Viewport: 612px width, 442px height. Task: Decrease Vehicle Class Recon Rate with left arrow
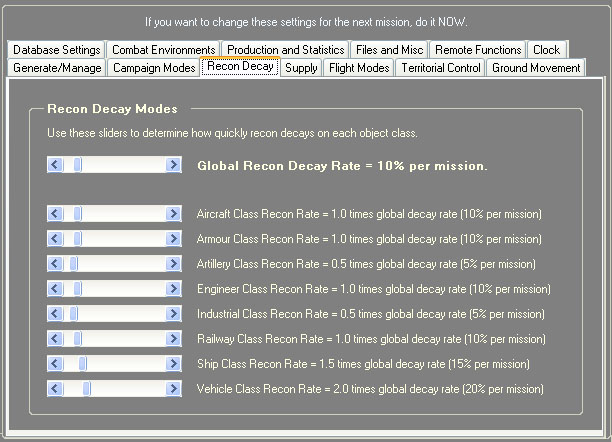click(x=55, y=388)
